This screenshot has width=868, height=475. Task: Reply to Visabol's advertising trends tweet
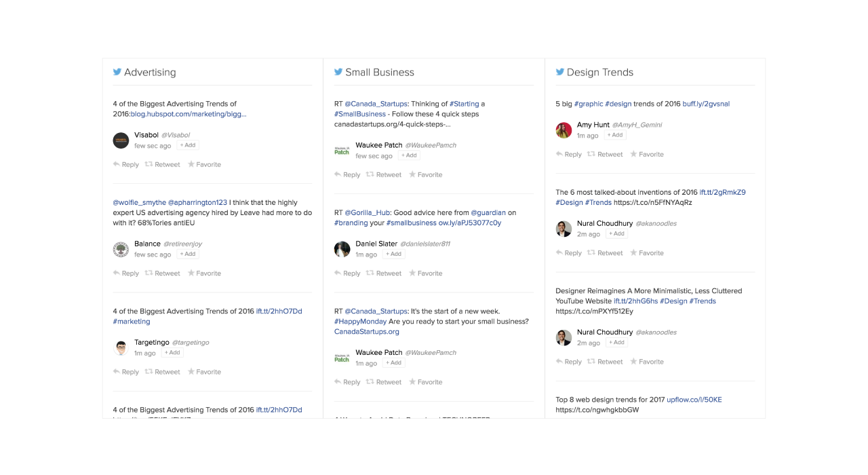pos(126,164)
